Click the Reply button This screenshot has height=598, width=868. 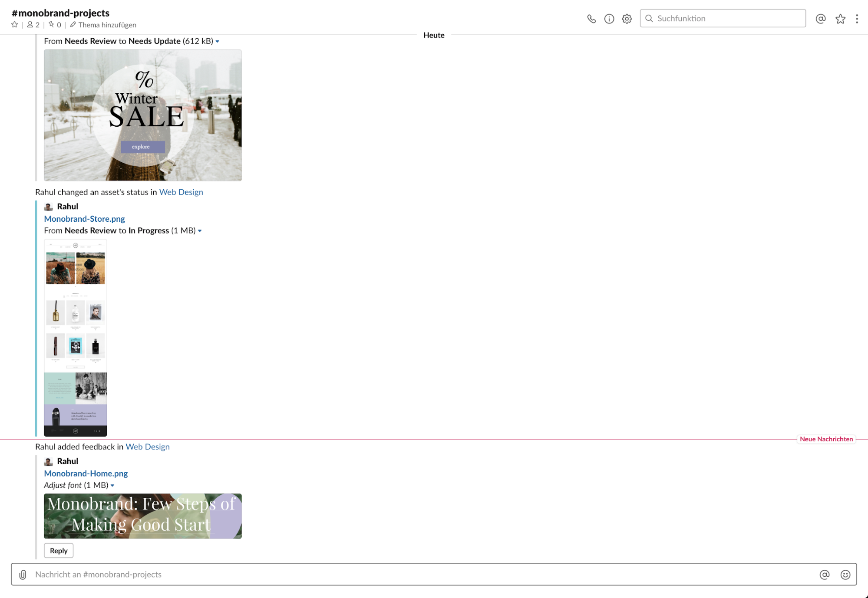pos(59,551)
